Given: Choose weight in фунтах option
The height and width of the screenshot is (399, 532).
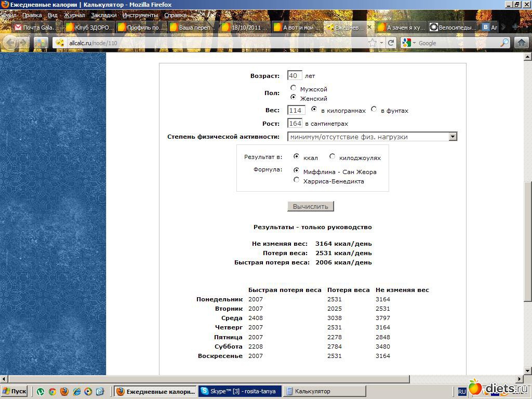Looking at the screenshot, I should [x=374, y=110].
